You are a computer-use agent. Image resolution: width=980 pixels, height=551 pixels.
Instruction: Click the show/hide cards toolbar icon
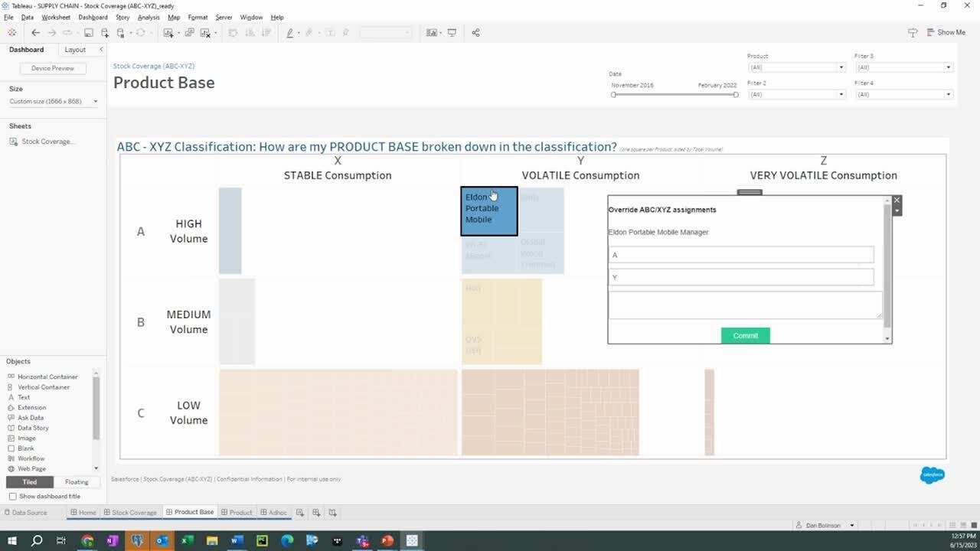click(x=432, y=32)
